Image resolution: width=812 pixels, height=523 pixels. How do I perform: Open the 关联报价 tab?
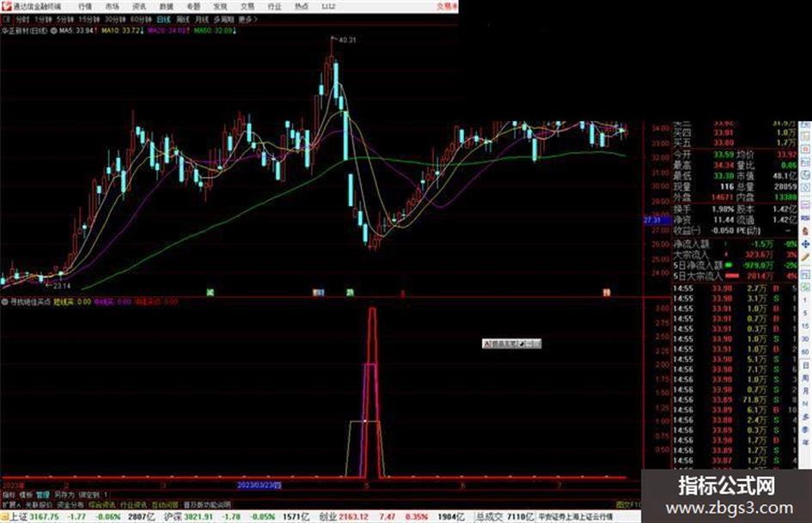[39, 505]
